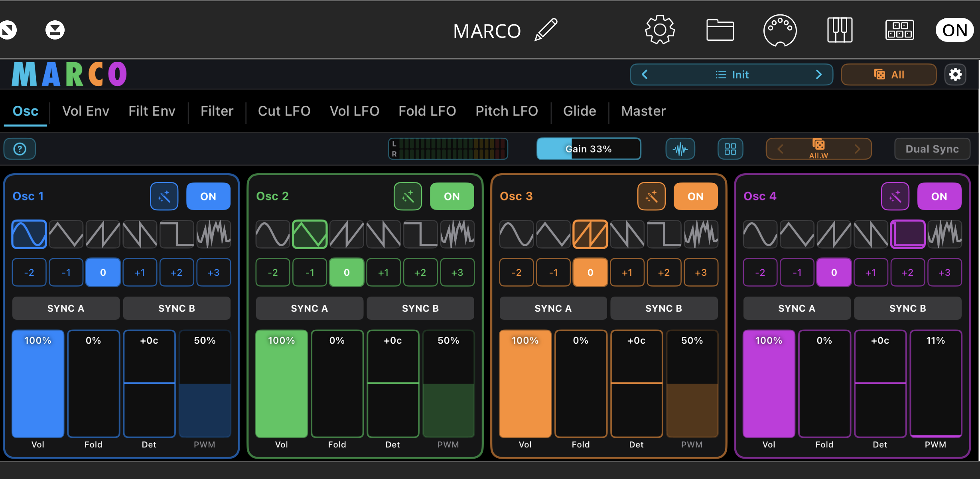Set Osc 1 octave to +2
The height and width of the screenshot is (479, 980).
coord(177,273)
